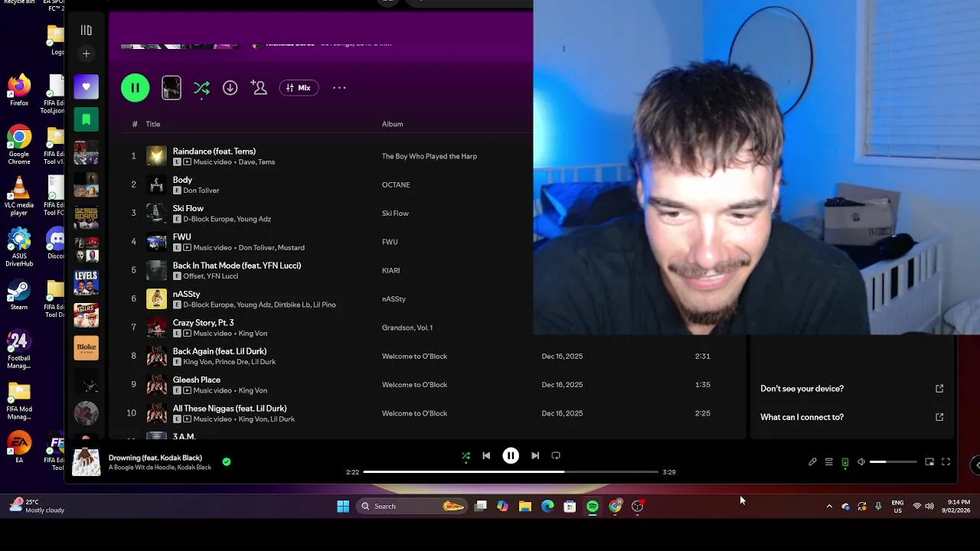Open the miniplayer icon

[929, 462]
